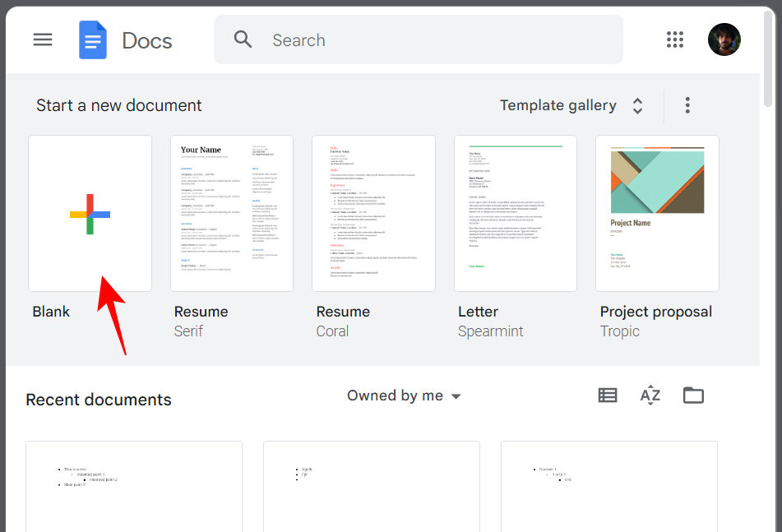The width and height of the screenshot is (782, 532).
Task: Open the Google apps grid
Action: (x=675, y=39)
